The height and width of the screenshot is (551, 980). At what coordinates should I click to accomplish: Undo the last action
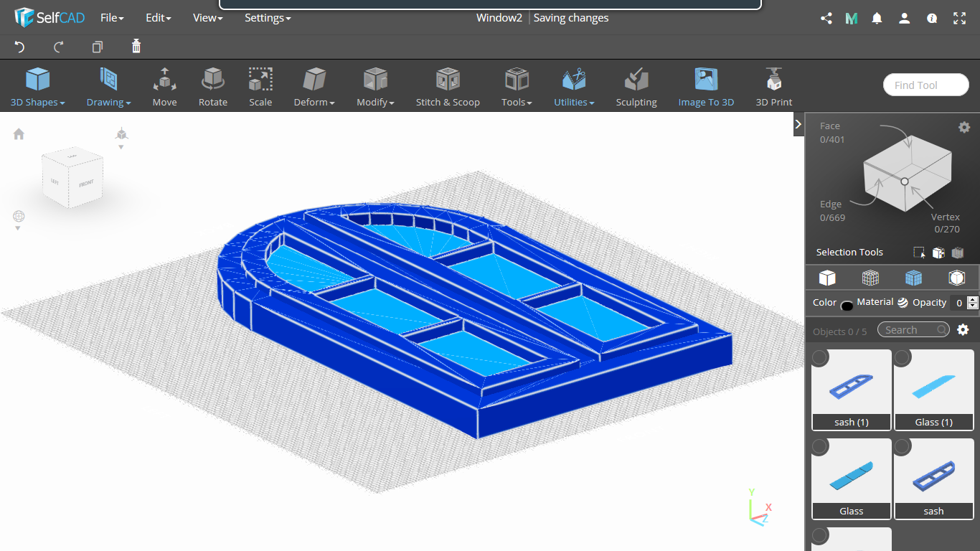19,47
